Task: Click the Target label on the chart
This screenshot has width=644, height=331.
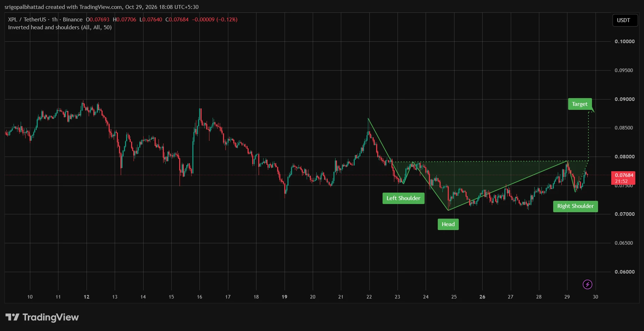Action: (580, 104)
